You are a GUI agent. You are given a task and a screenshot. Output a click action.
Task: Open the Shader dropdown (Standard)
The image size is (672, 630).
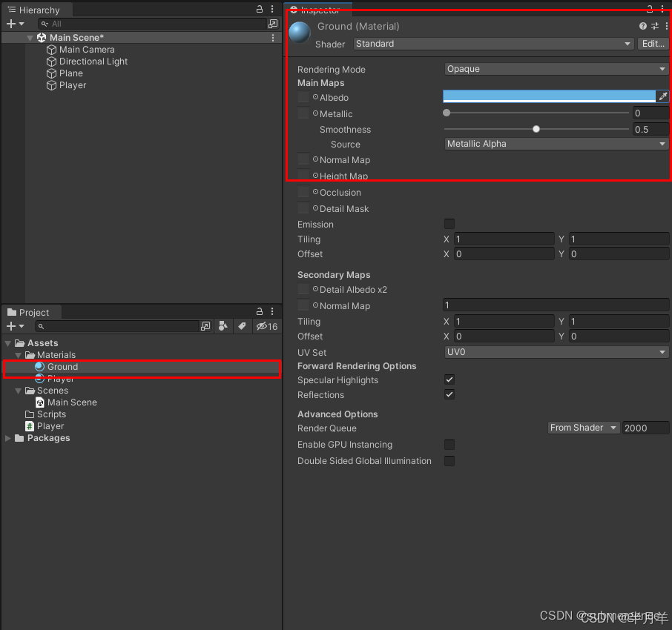493,44
